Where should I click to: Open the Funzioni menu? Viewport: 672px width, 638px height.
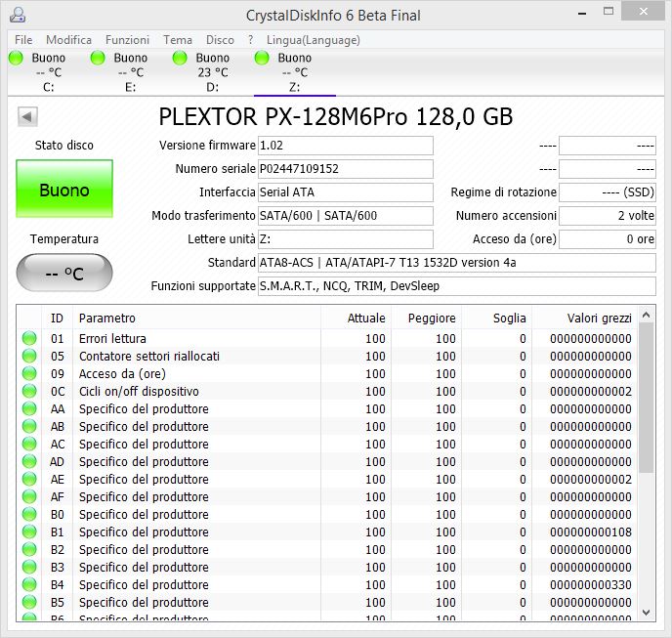tap(127, 40)
